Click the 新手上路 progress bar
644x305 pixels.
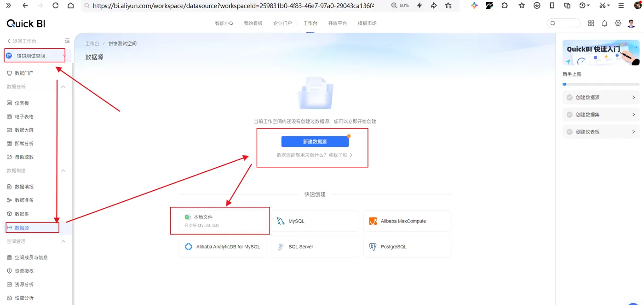point(601,84)
